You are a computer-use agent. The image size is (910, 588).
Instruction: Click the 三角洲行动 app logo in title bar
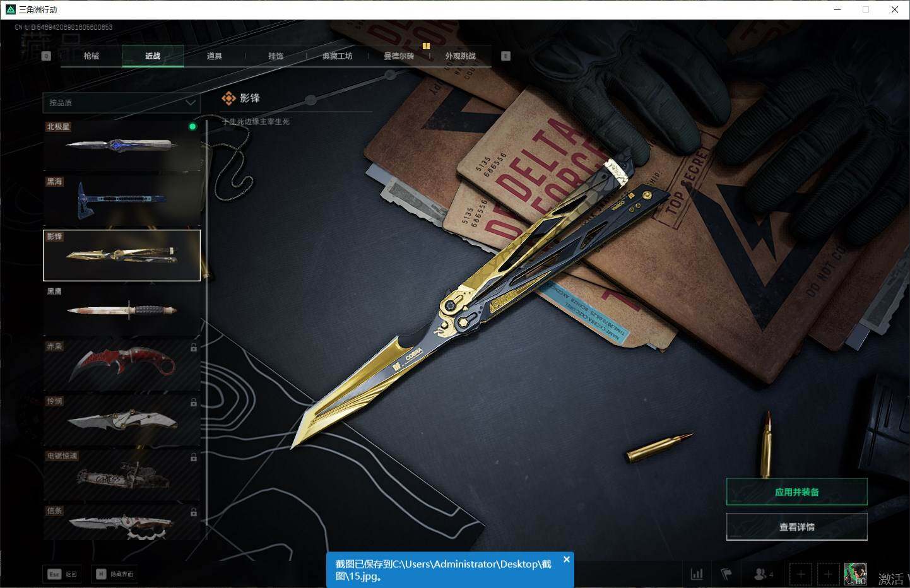pyautogui.click(x=10, y=9)
